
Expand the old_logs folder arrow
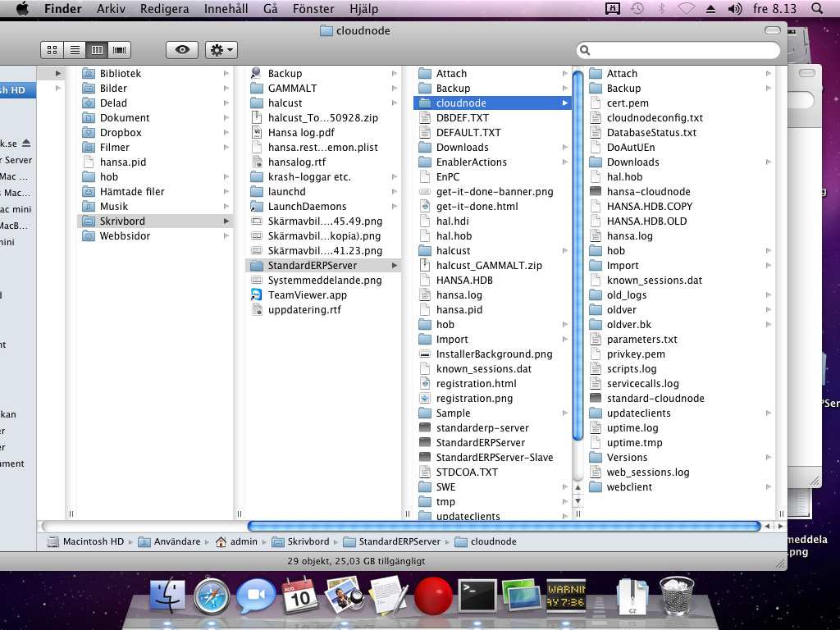pyautogui.click(x=768, y=294)
